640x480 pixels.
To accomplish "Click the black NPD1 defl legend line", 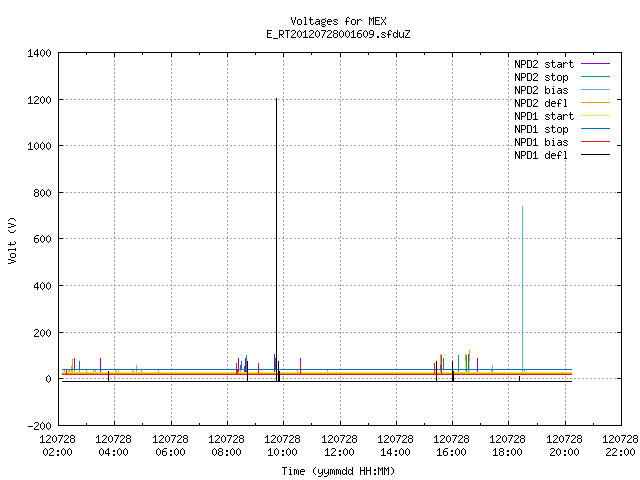I will (x=596, y=155).
